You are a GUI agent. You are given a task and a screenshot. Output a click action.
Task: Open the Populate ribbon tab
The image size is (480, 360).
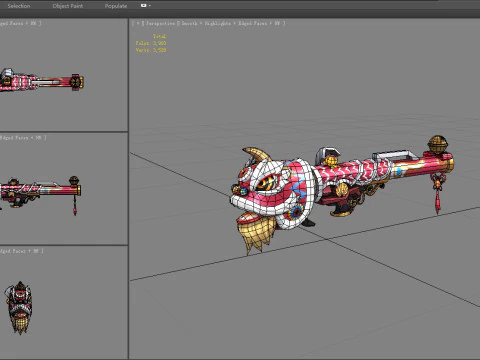[116, 6]
